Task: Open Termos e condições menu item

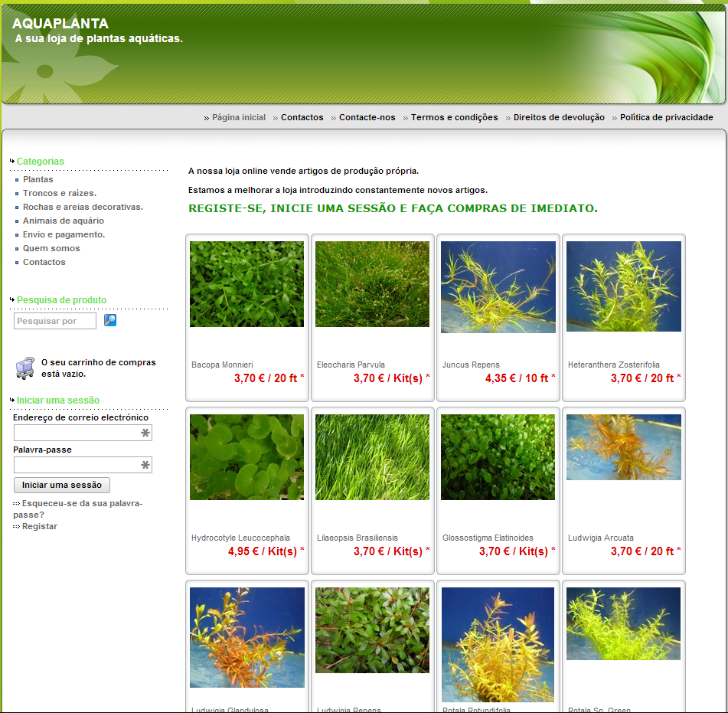Action: click(454, 118)
